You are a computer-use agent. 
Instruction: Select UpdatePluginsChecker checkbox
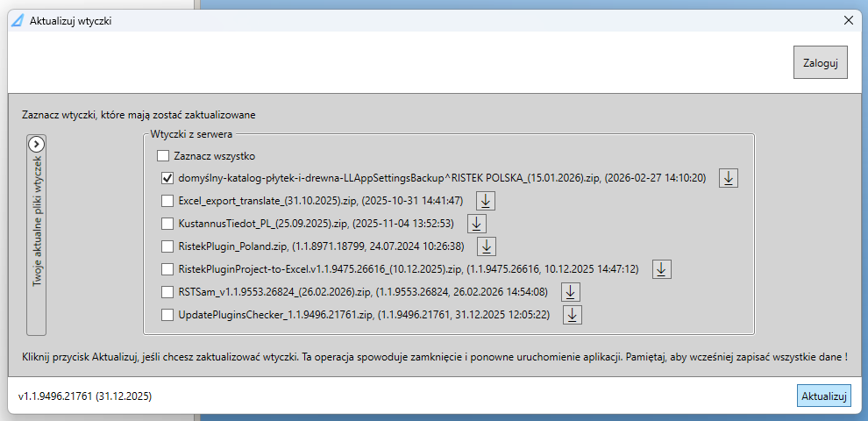167,315
